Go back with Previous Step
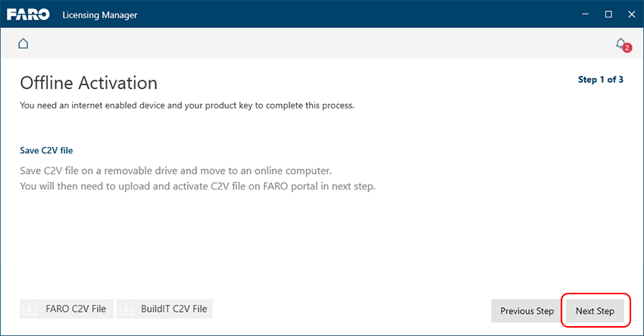This screenshot has width=644, height=336. click(527, 311)
